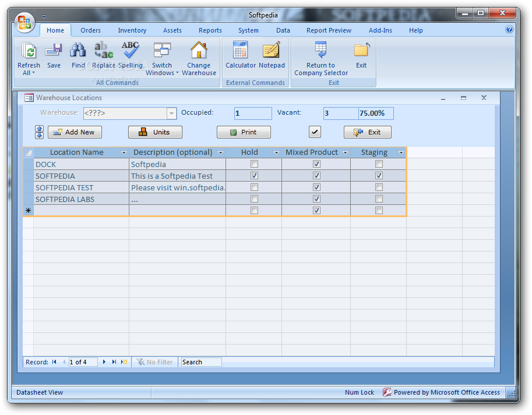Image resolution: width=532 pixels, height=415 pixels.
Task: Click the No Filter funnel indicator
Action: point(155,362)
